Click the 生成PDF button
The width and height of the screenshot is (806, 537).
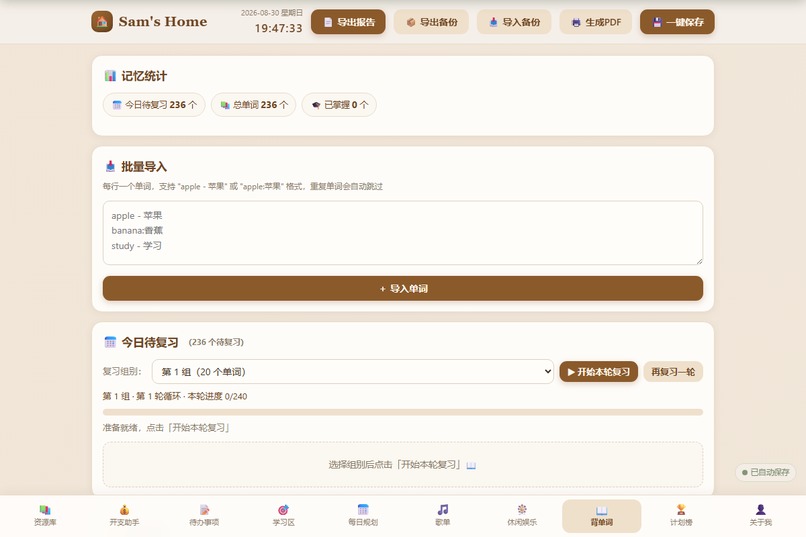click(596, 22)
